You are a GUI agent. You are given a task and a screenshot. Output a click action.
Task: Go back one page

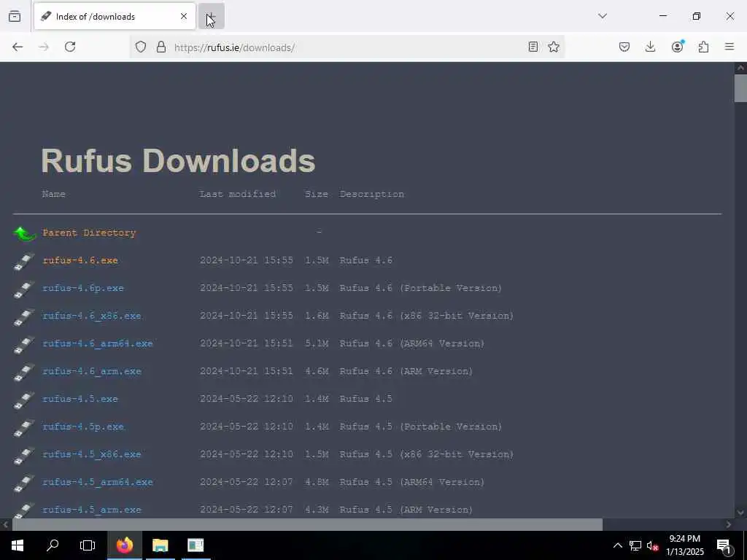click(18, 47)
